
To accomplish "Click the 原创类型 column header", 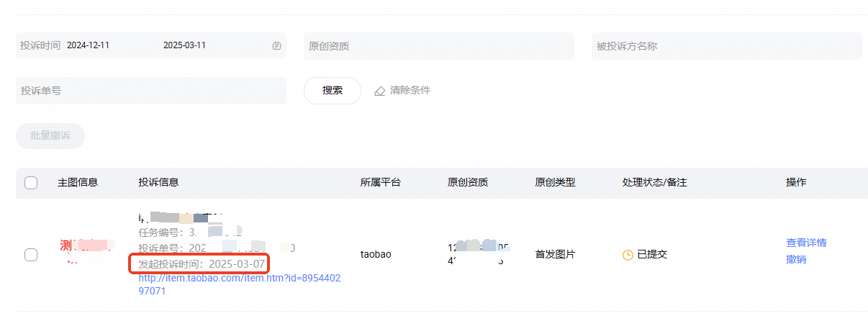I will click(x=555, y=183).
